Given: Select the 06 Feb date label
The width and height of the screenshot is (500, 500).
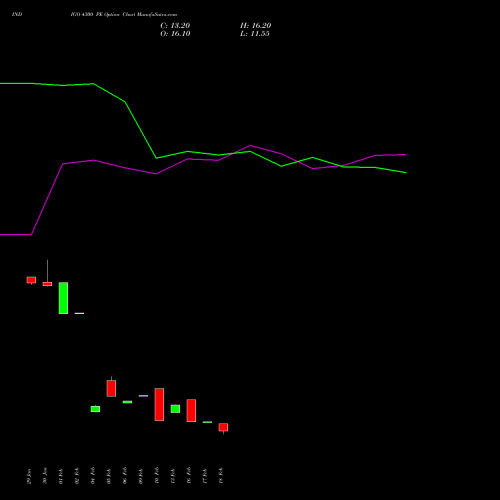Looking at the screenshot, I should 125,476.
